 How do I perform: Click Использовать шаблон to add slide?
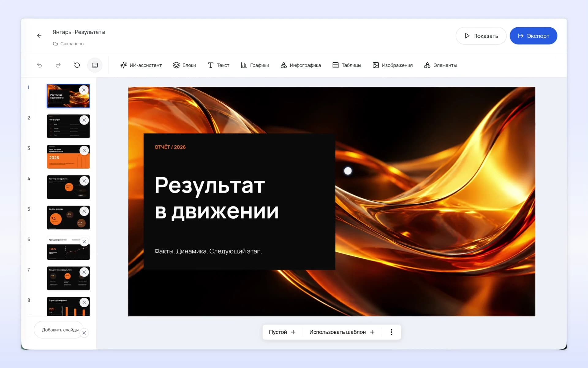click(342, 332)
